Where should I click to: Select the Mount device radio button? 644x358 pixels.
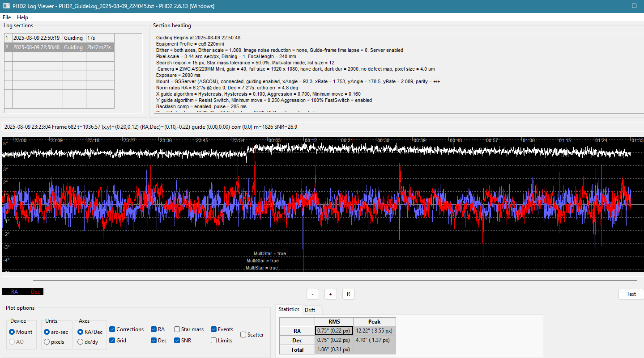21,332
